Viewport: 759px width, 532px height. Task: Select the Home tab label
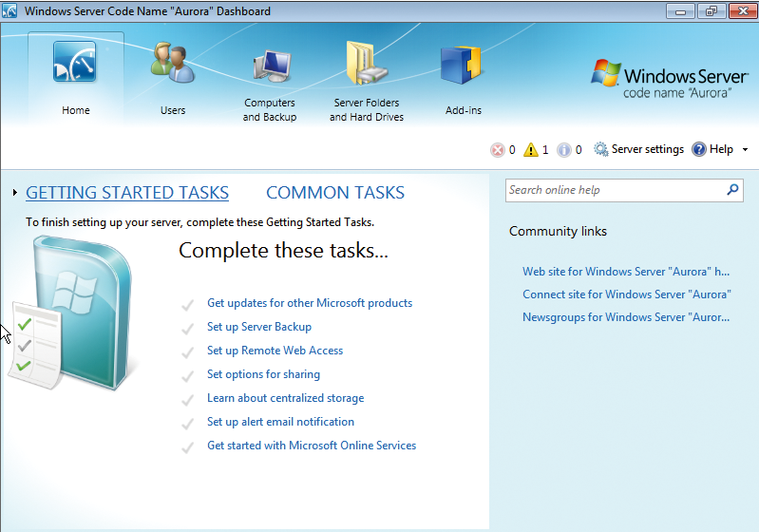coord(75,110)
